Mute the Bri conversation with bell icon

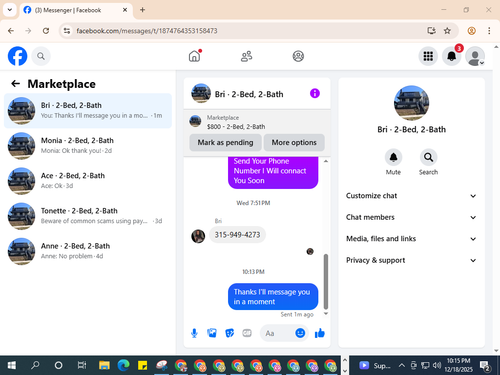[x=393, y=157]
